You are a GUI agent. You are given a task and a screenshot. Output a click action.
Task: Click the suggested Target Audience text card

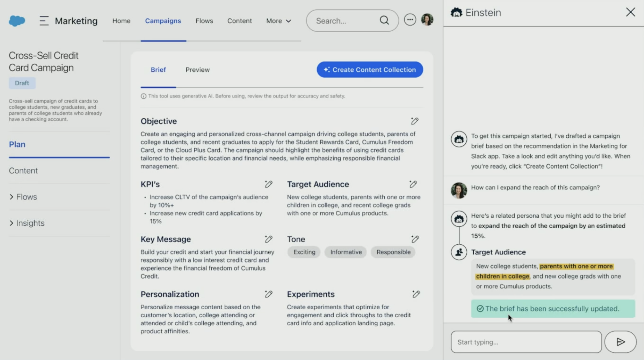point(553,276)
